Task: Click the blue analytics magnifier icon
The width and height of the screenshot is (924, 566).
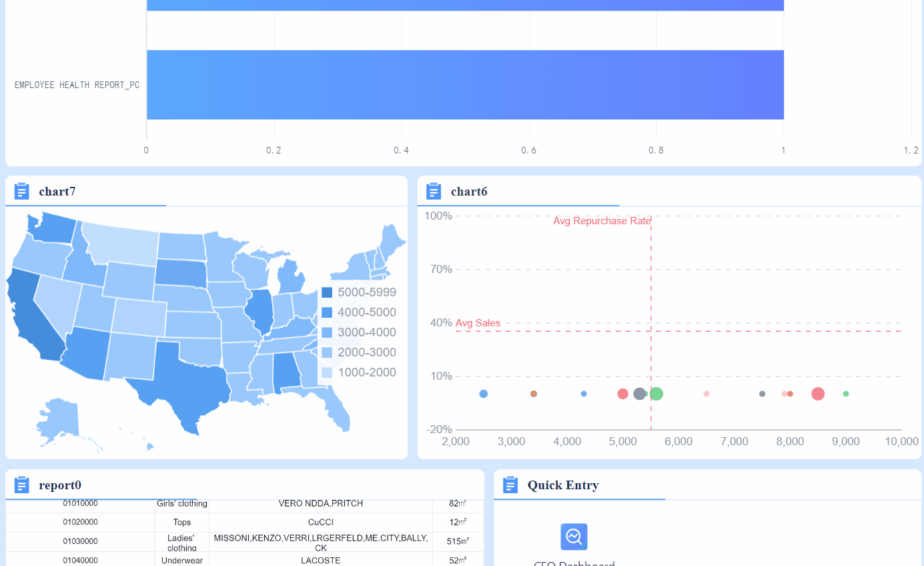Action: (574, 537)
